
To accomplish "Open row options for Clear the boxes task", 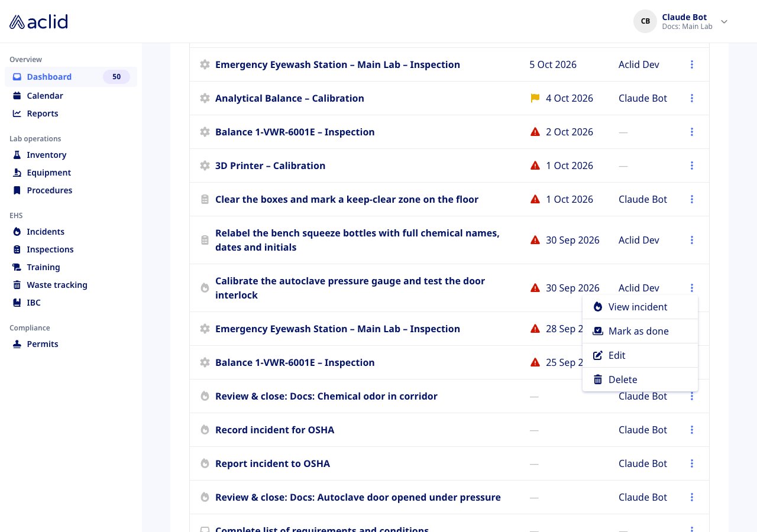I will coord(692,199).
